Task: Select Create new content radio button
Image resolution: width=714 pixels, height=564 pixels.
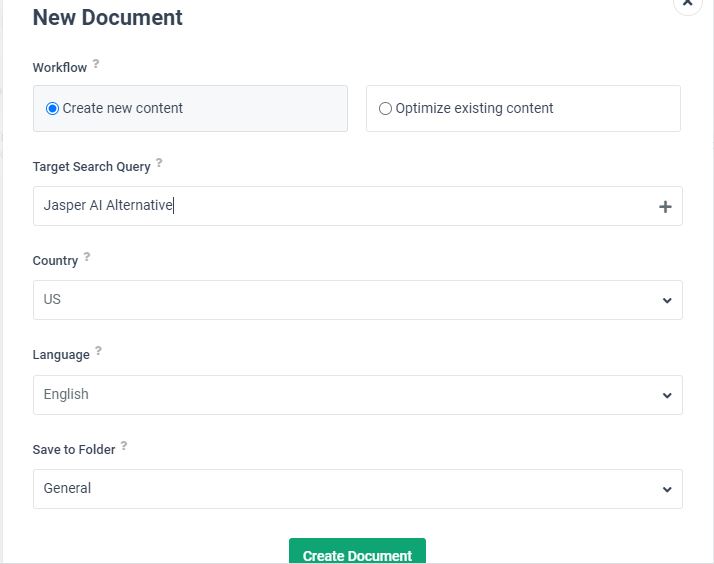Action: tap(53, 109)
